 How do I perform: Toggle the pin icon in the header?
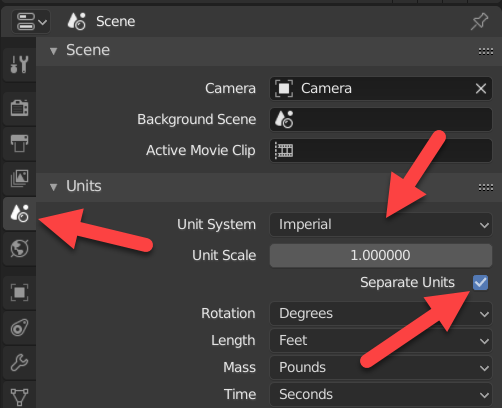(479, 21)
